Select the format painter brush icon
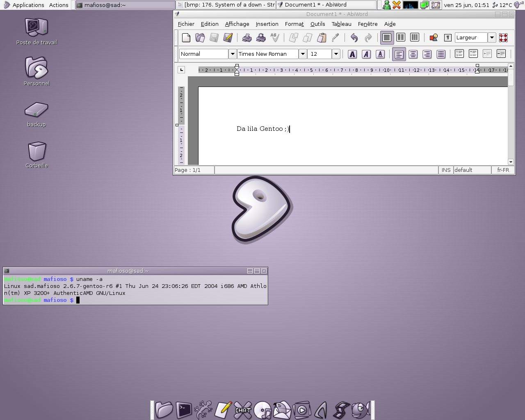The width and height of the screenshot is (525, 420). click(336, 38)
